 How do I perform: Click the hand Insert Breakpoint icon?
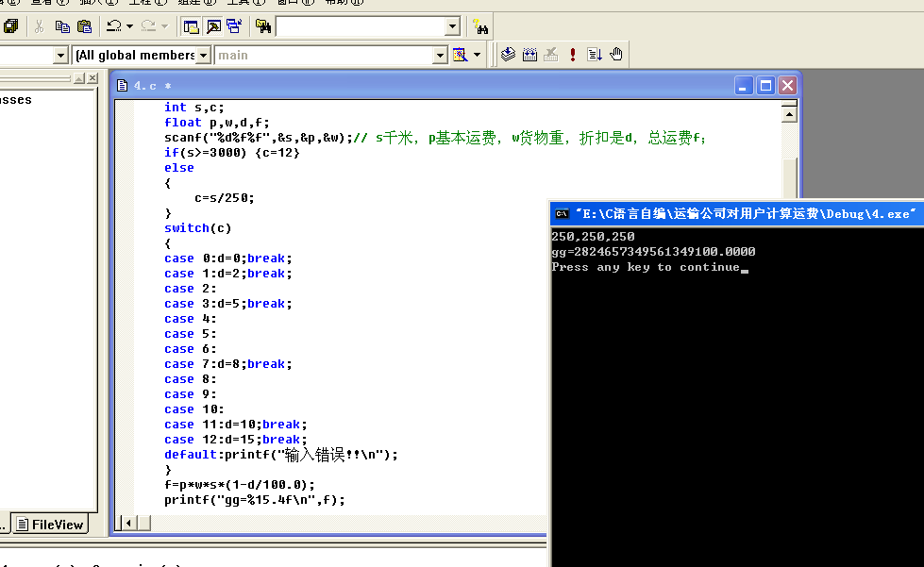click(615, 55)
